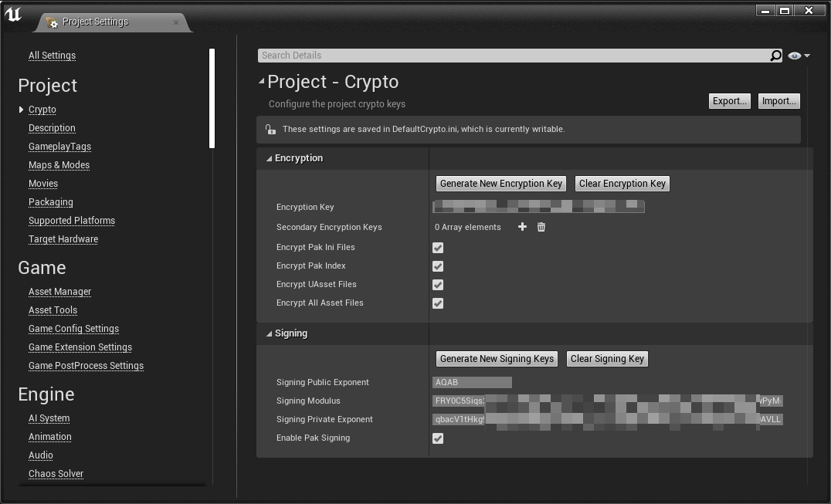This screenshot has width=831, height=504.
Task: Click the left sidebar scrollbar
Action: click(x=212, y=99)
